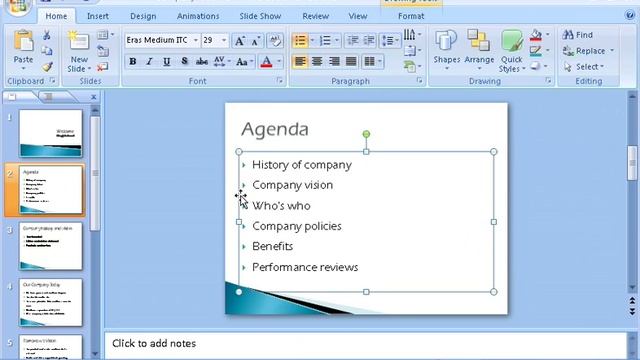Justify the paragraph text
This screenshot has width=640, height=360.
coord(351,62)
